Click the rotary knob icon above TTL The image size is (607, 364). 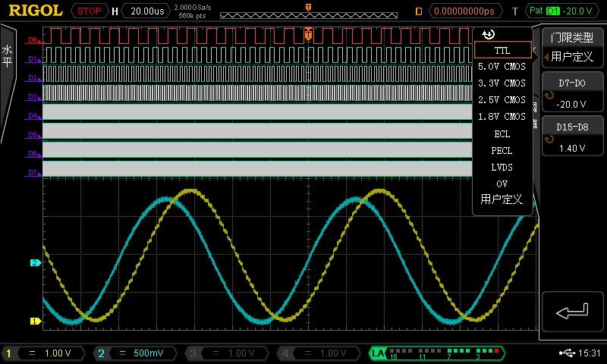click(488, 35)
